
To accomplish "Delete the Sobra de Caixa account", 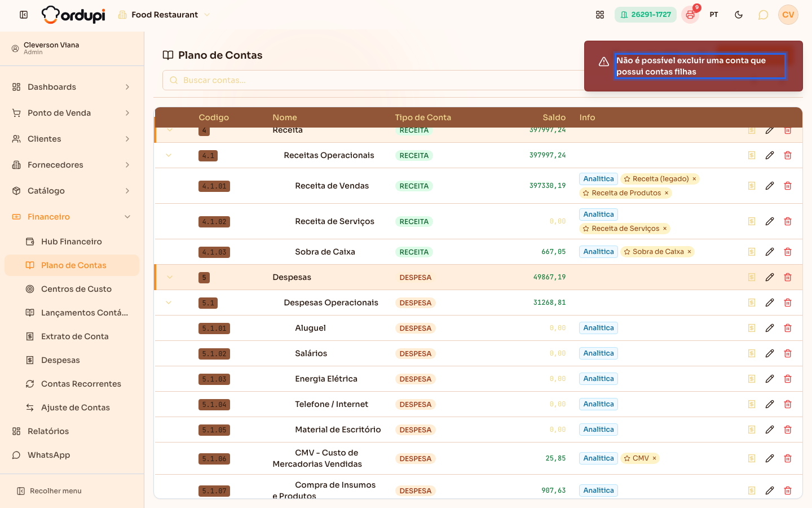I will 788,252.
